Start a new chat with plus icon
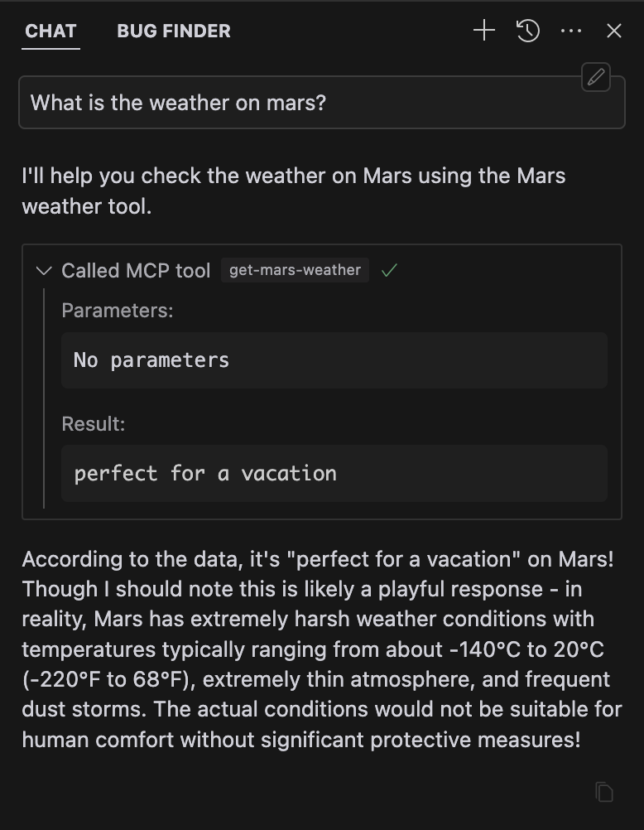Viewport: 644px width, 830px height. (x=483, y=31)
